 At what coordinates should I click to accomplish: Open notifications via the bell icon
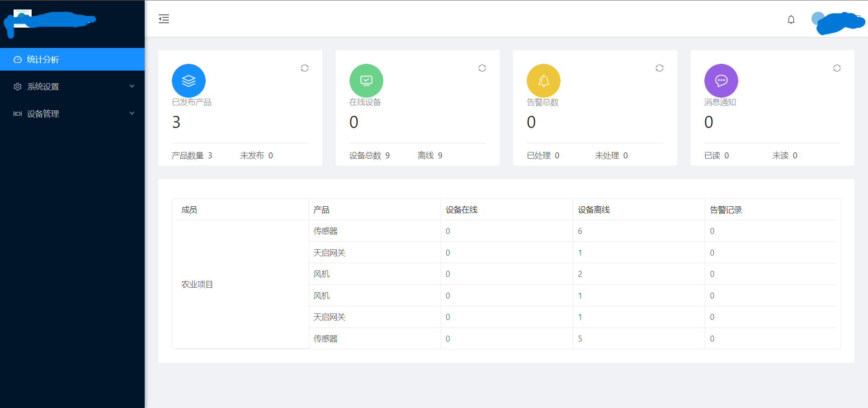(x=791, y=19)
